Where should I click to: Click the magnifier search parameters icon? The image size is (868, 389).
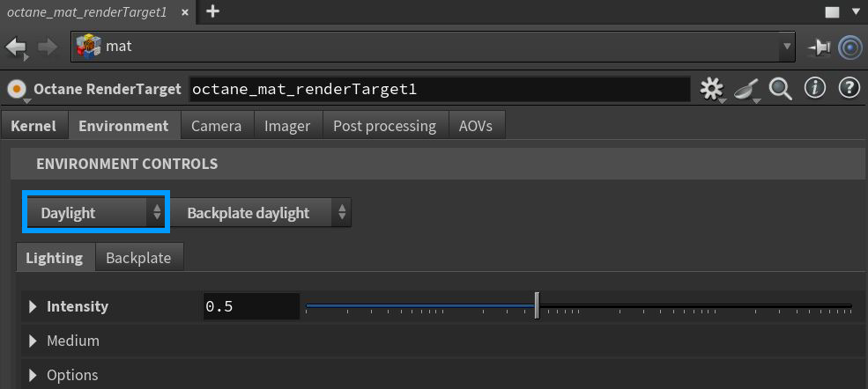tap(781, 88)
